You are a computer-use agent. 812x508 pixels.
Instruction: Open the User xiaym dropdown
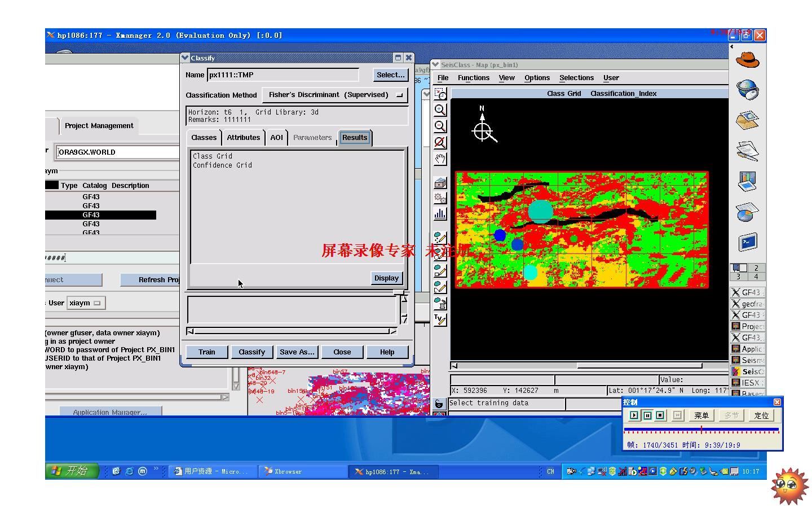pyautogui.click(x=86, y=303)
